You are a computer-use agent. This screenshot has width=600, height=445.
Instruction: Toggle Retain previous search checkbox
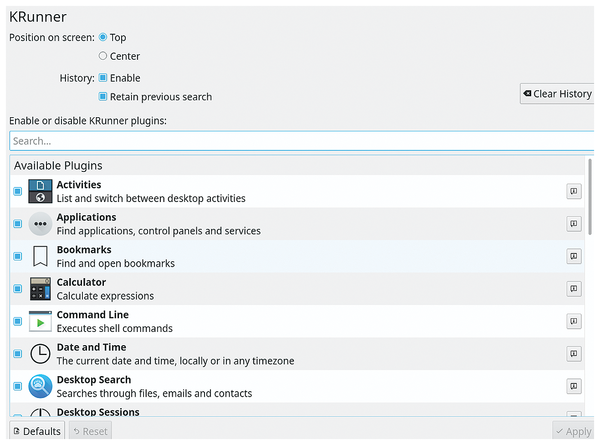tap(103, 97)
